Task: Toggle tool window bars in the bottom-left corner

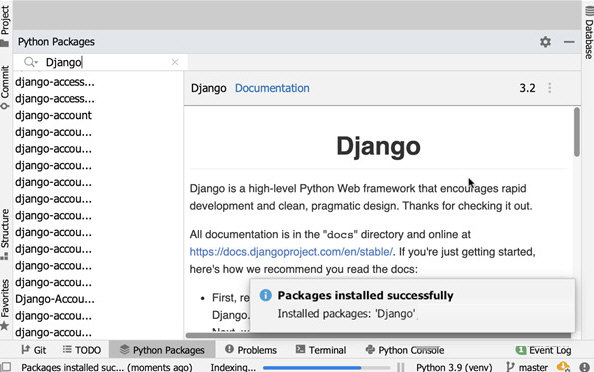Action: coord(6,367)
